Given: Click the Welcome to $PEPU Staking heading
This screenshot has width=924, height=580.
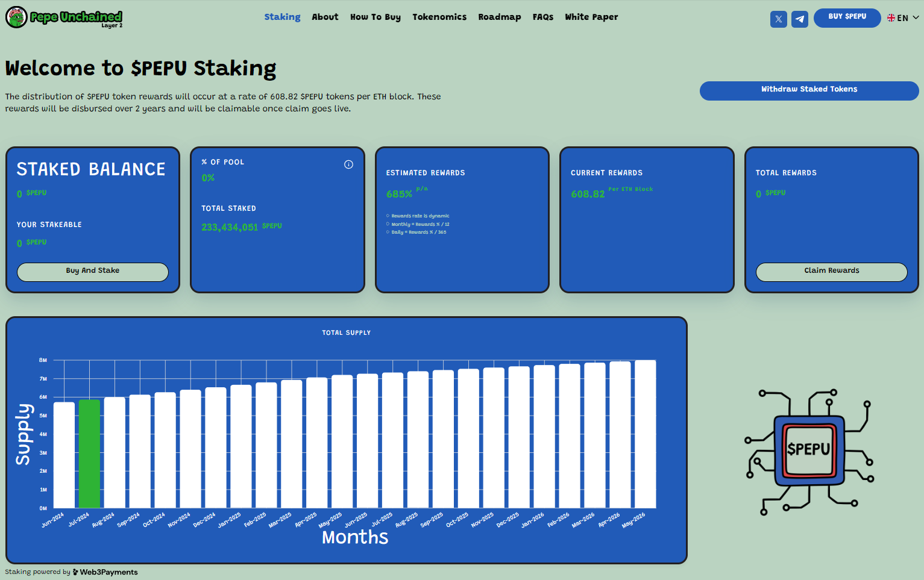Looking at the screenshot, I should [x=140, y=69].
